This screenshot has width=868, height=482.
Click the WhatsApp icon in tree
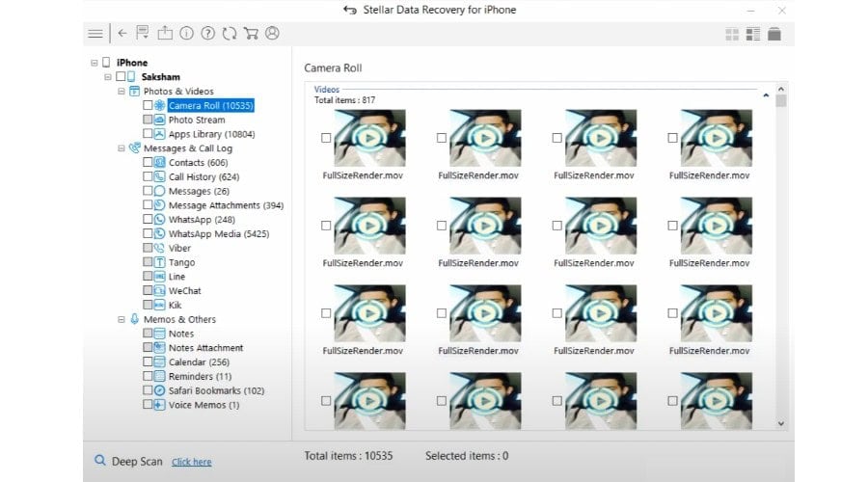pos(159,219)
